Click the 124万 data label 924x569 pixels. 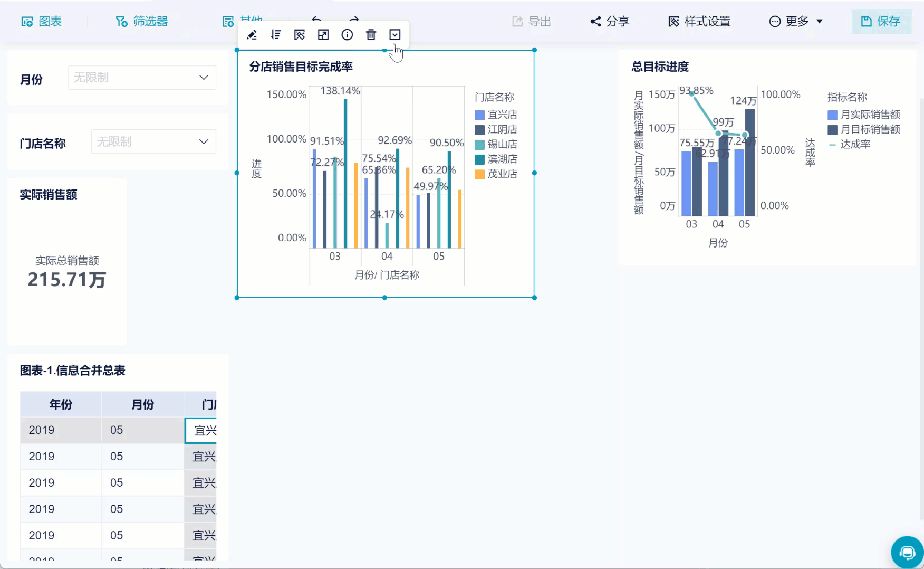tap(743, 100)
